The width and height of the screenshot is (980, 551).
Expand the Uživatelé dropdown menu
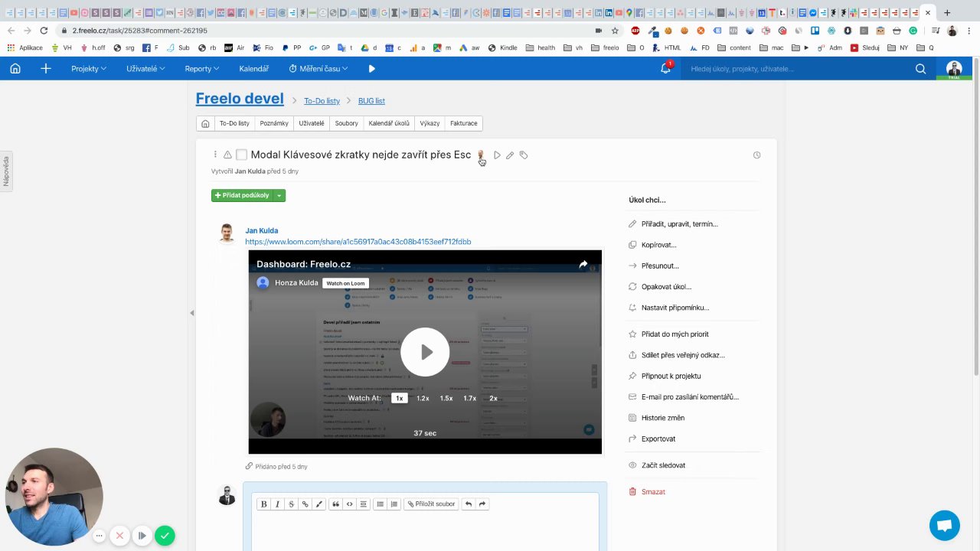pos(146,69)
